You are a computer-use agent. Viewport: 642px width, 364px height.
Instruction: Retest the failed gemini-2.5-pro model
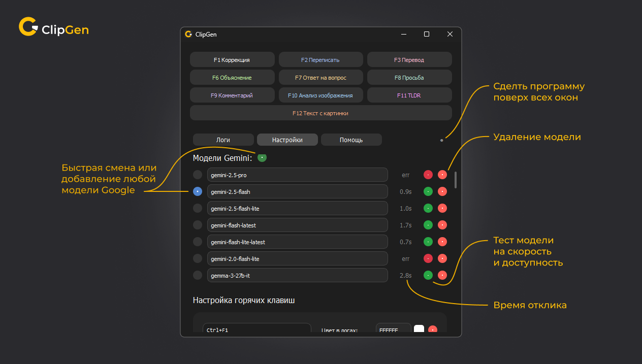pos(428,175)
